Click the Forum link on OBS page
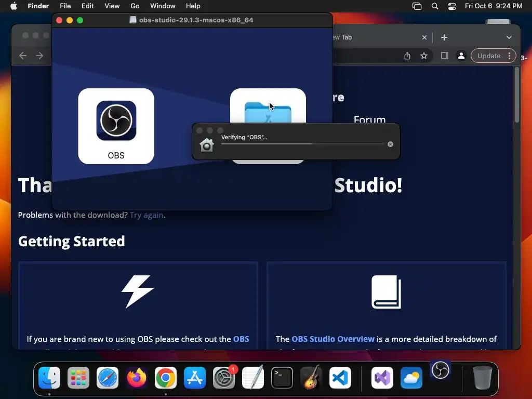This screenshot has width=532, height=399. coord(369,119)
